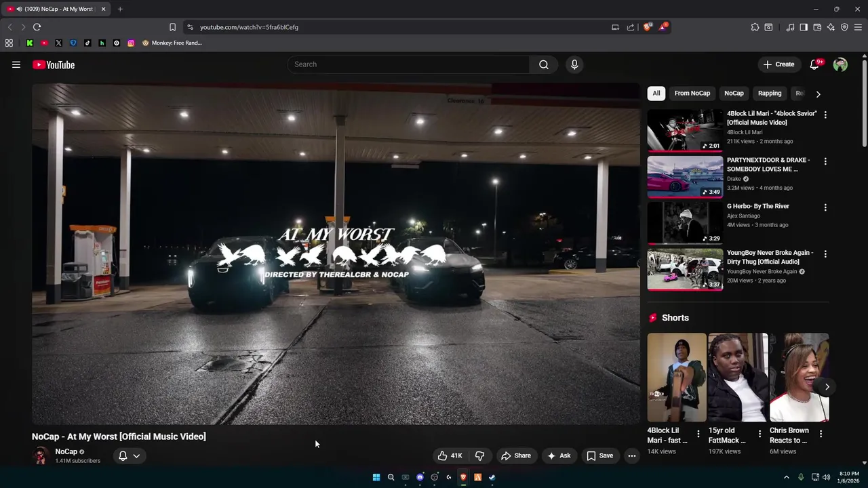Show next Shorts with arrow button
The image size is (868, 488).
827,387
